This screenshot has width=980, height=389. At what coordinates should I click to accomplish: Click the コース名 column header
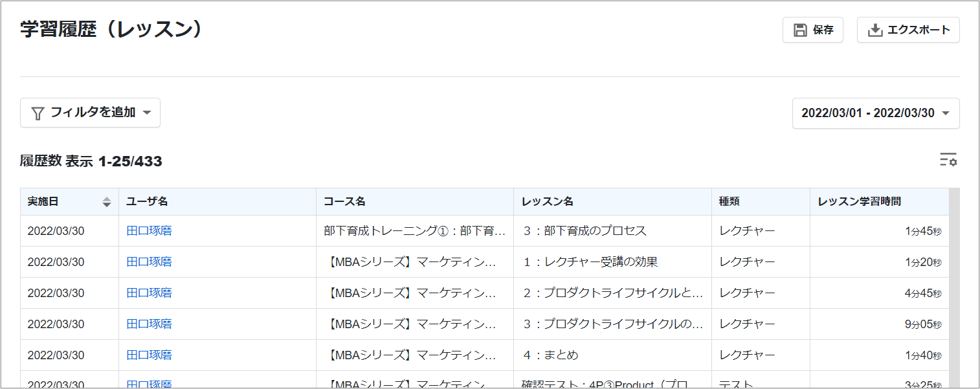click(415, 202)
